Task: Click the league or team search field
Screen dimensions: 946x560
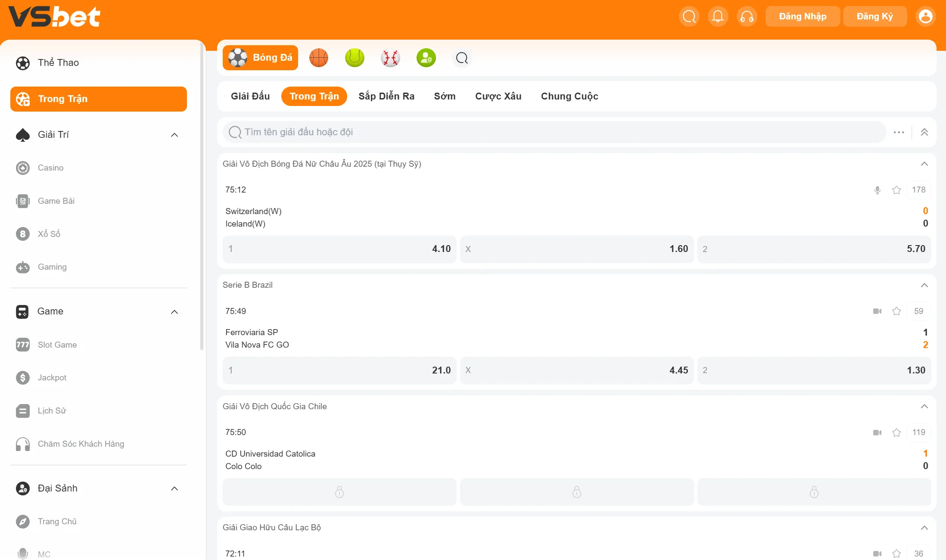Action: [554, 132]
